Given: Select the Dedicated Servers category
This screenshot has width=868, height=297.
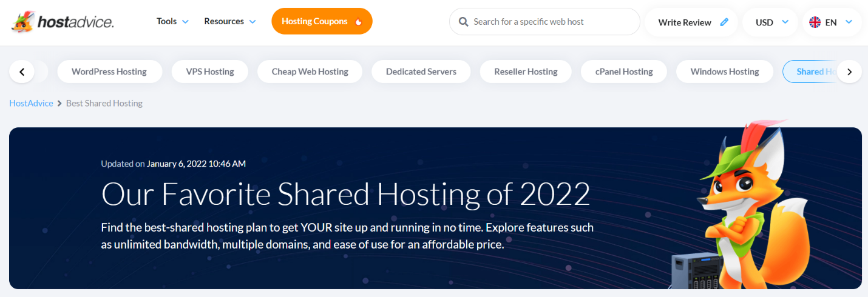Looking at the screenshot, I should coord(421,72).
